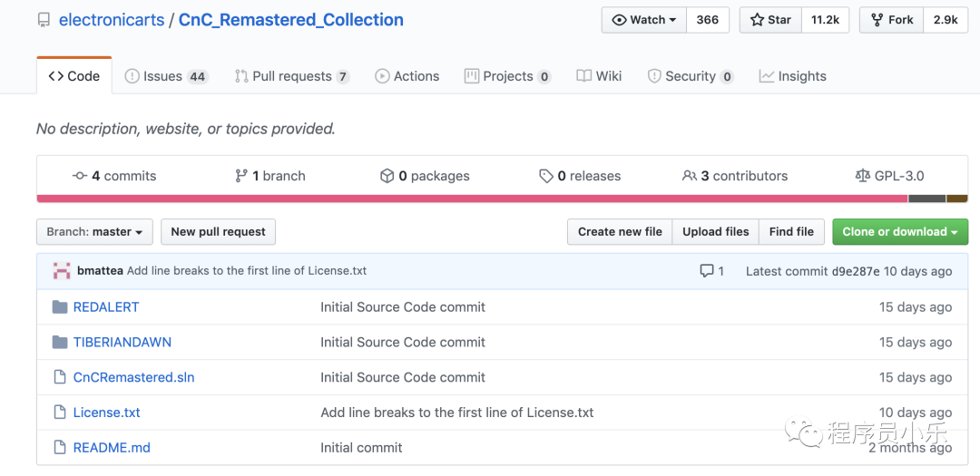The width and height of the screenshot is (980, 476).
Task: Click bmattea's avatar image
Action: pyautogui.click(x=62, y=271)
